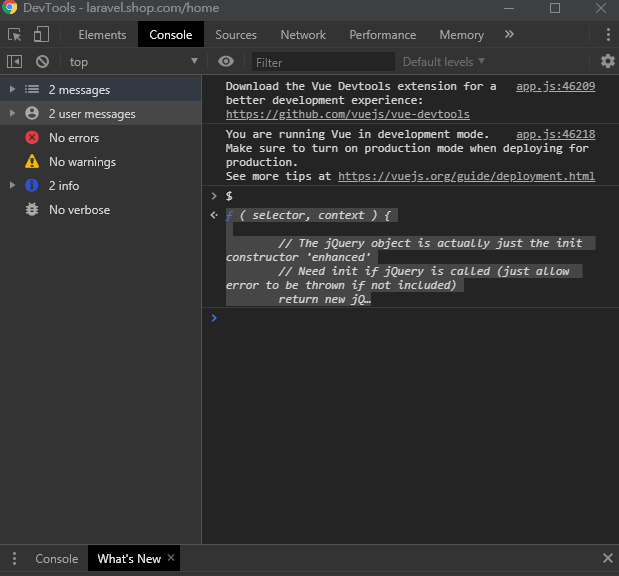619x576 pixels.
Task: Open the app.js:46209 source link
Action: [x=555, y=86]
